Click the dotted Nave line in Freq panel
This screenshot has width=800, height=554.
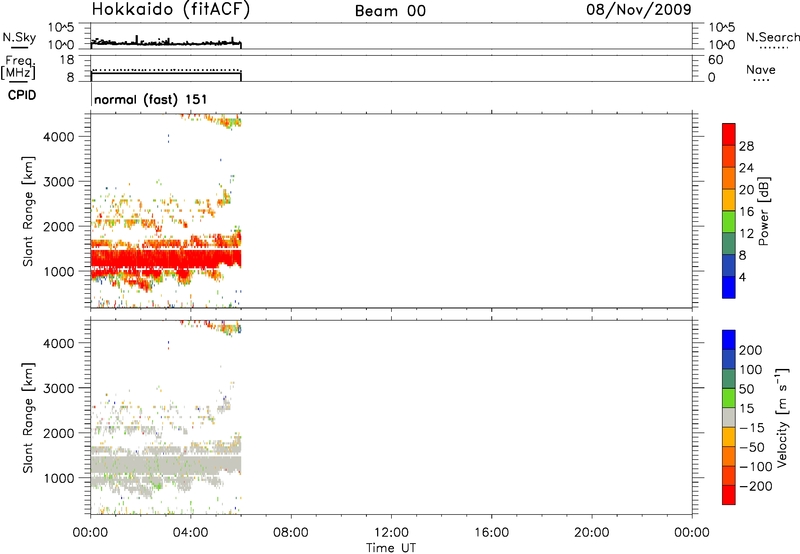[166, 69]
